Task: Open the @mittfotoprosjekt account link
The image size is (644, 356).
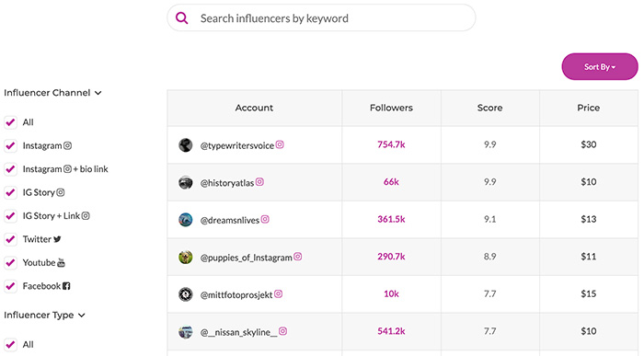Action: pos(236,294)
